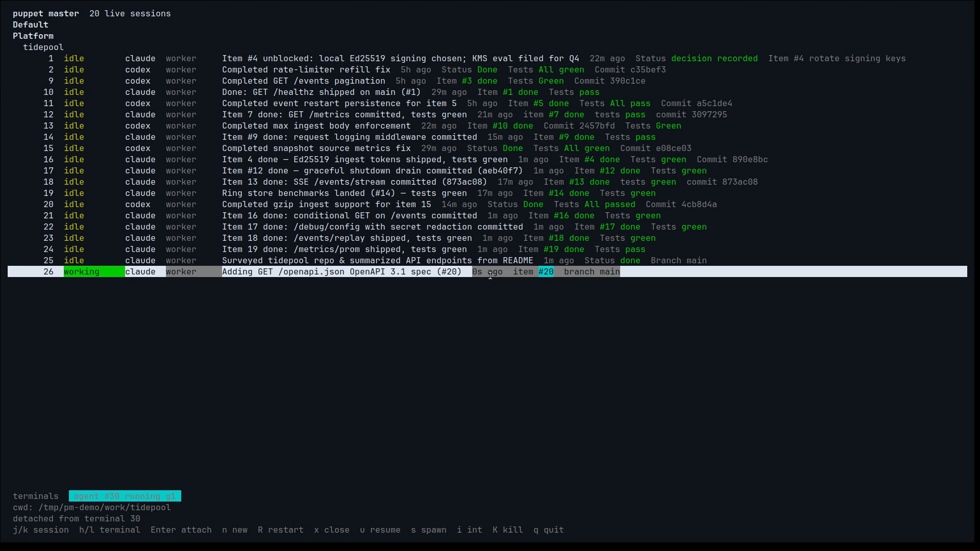This screenshot has width=980, height=551.
Task: Open session 9 GET /events pagination
Action: [487, 81]
